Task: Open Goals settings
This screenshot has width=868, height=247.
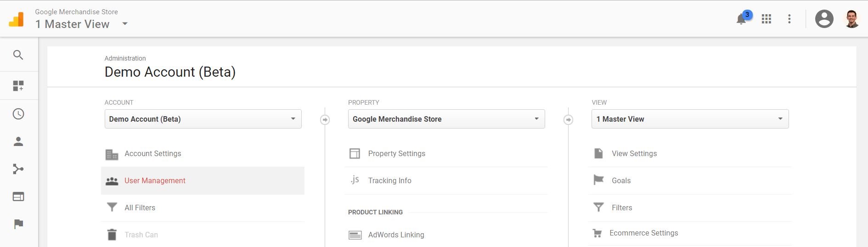Action: pos(621,181)
